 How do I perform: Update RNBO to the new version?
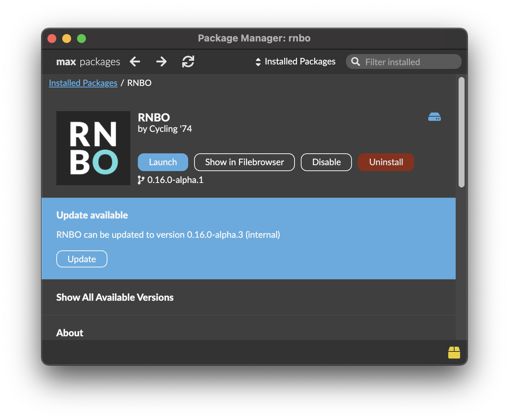pyautogui.click(x=82, y=259)
